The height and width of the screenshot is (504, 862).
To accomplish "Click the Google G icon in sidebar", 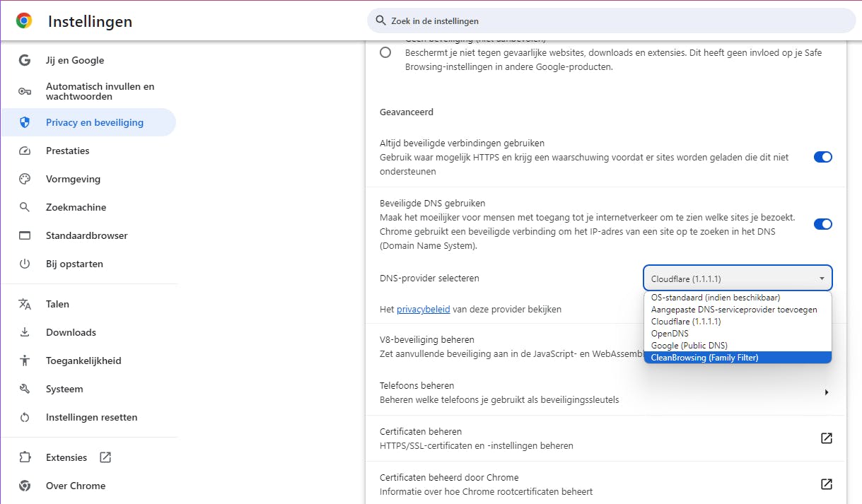I will point(25,60).
